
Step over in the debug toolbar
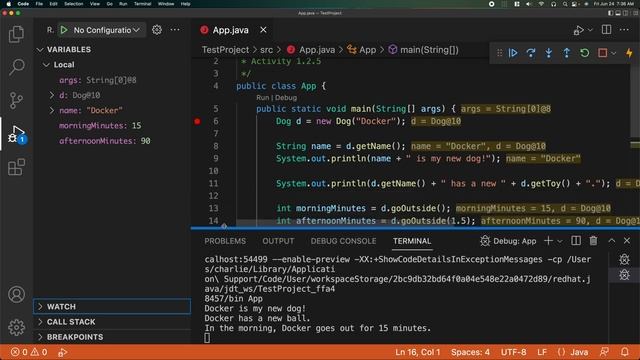pos(531,53)
